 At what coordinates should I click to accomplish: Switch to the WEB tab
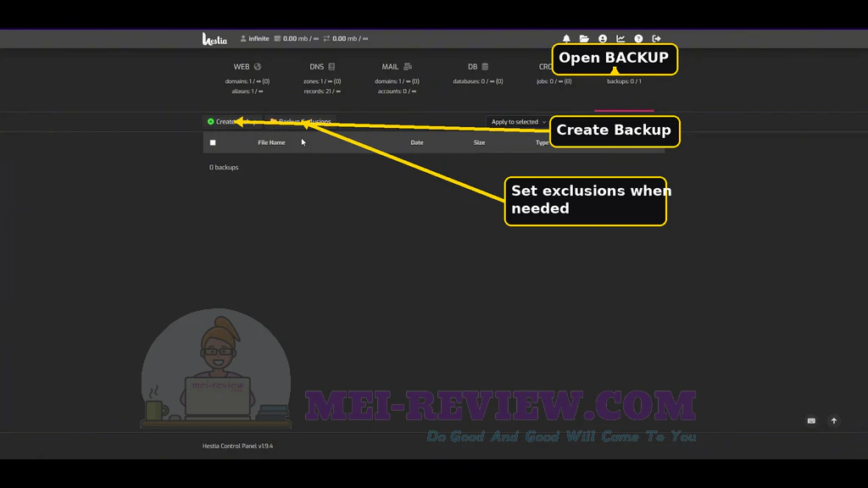(247, 66)
